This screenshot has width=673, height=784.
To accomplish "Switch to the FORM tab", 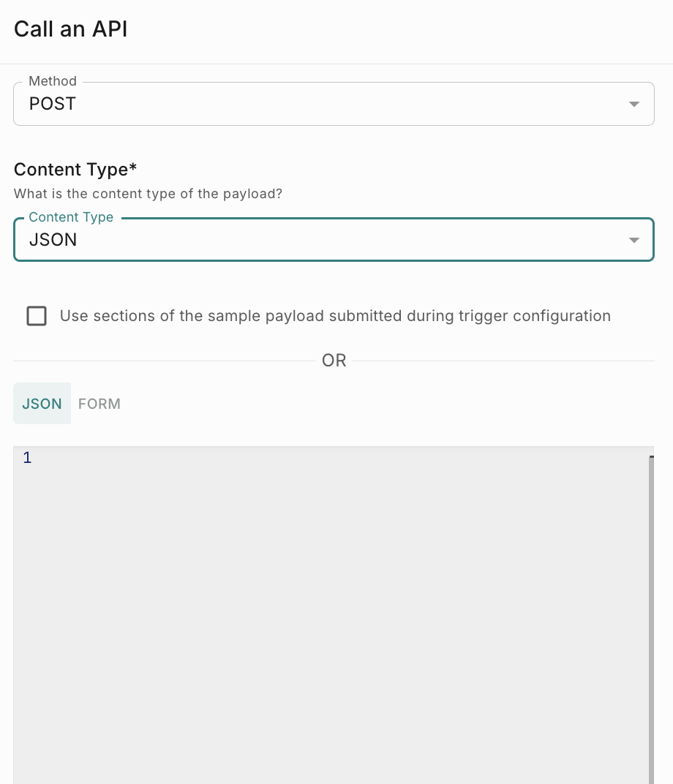I will pyautogui.click(x=99, y=404).
